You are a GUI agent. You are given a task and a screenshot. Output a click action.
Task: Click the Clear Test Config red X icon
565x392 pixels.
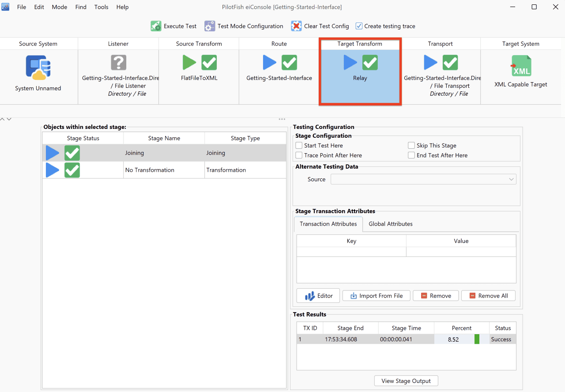(x=296, y=26)
